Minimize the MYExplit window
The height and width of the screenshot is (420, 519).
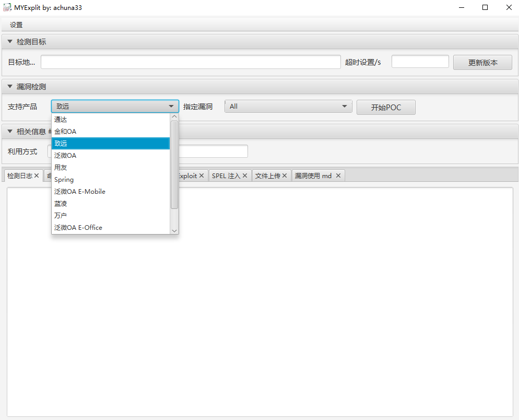coord(462,7)
